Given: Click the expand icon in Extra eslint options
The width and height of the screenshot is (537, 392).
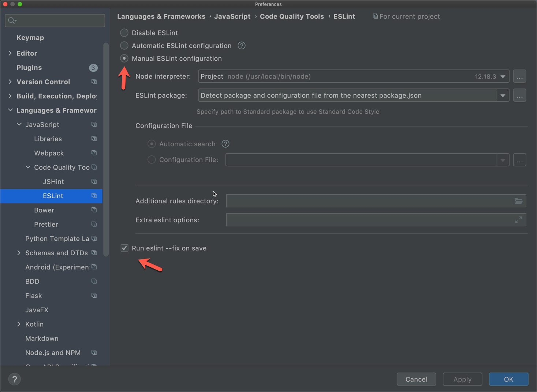Looking at the screenshot, I should 518,220.
